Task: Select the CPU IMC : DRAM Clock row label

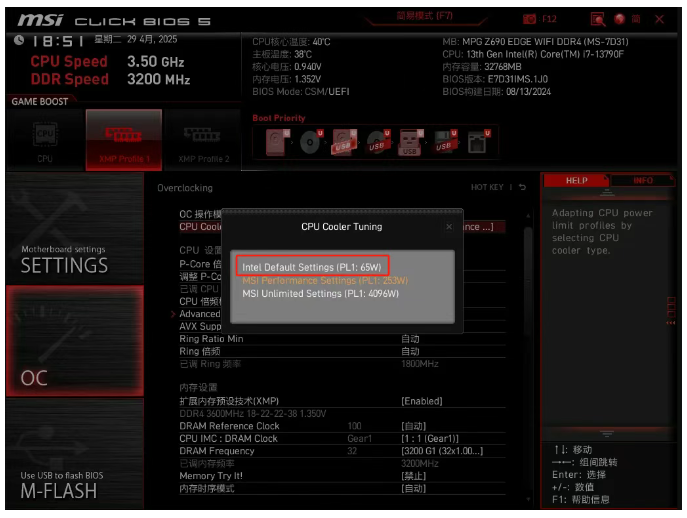Action: [228, 439]
